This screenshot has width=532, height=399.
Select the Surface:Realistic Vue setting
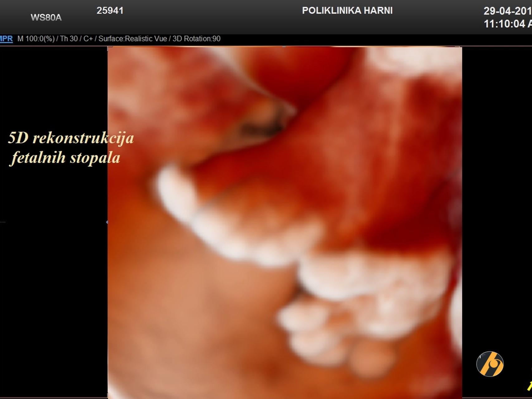pos(133,39)
